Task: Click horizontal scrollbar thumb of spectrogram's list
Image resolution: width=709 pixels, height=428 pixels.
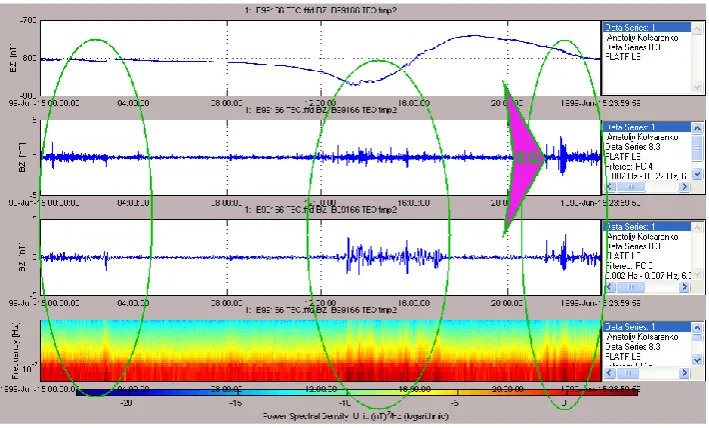Action: pyautogui.click(x=628, y=373)
